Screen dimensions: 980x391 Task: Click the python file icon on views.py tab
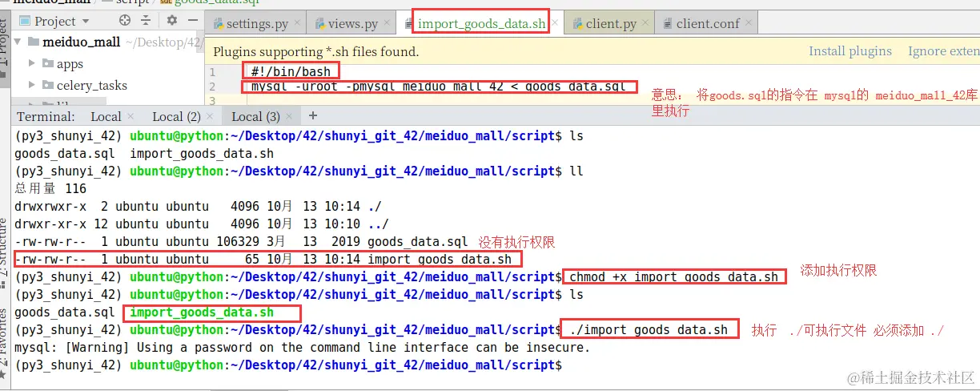pos(320,23)
